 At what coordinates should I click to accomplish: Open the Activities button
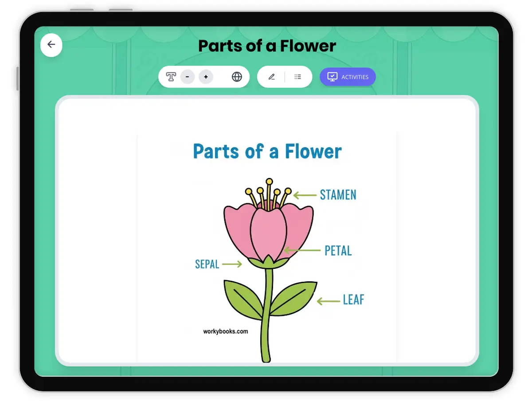tap(348, 77)
